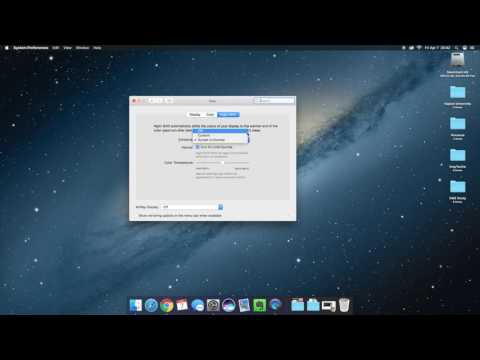Image resolution: width=480 pixels, height=360 pixels.
Task: Toggle Turn On Until Sunrise checkbox
Action: (197, 147)
